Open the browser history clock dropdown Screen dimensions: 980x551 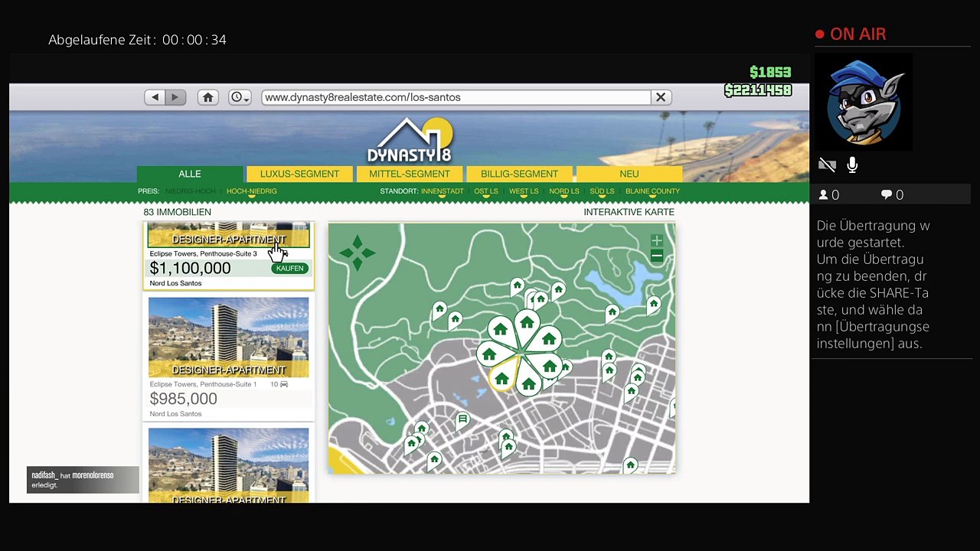240,97
